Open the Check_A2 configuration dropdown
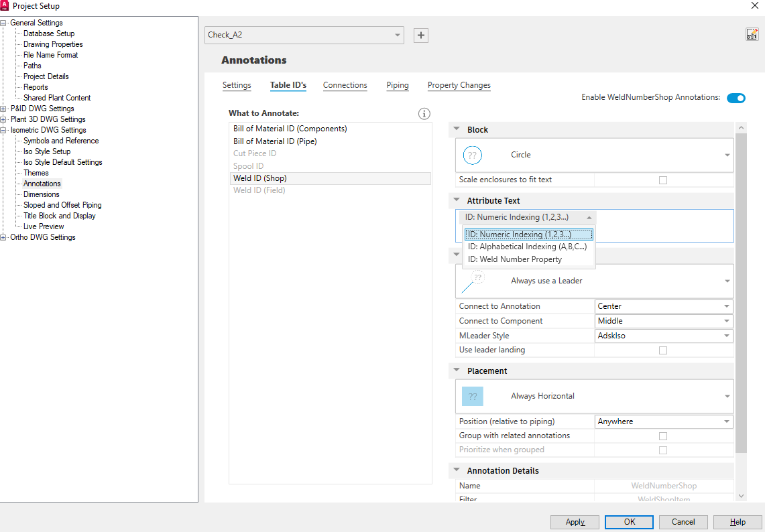 pos(397,35)
